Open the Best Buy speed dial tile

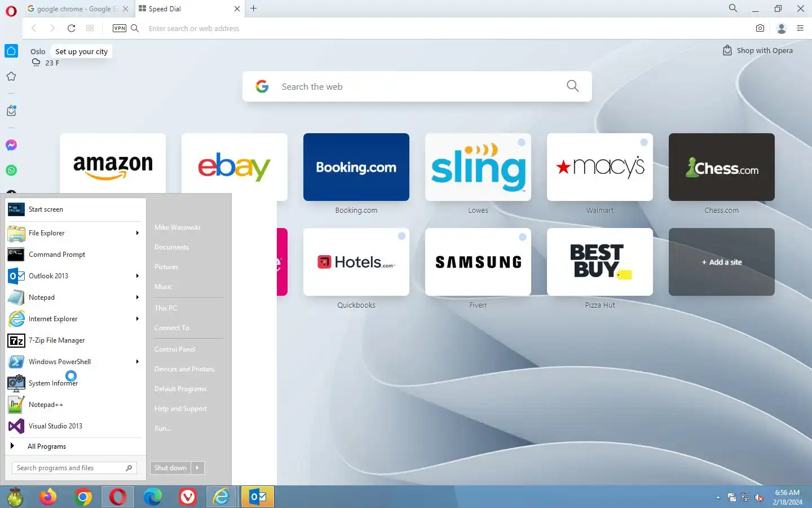(600, 262)
